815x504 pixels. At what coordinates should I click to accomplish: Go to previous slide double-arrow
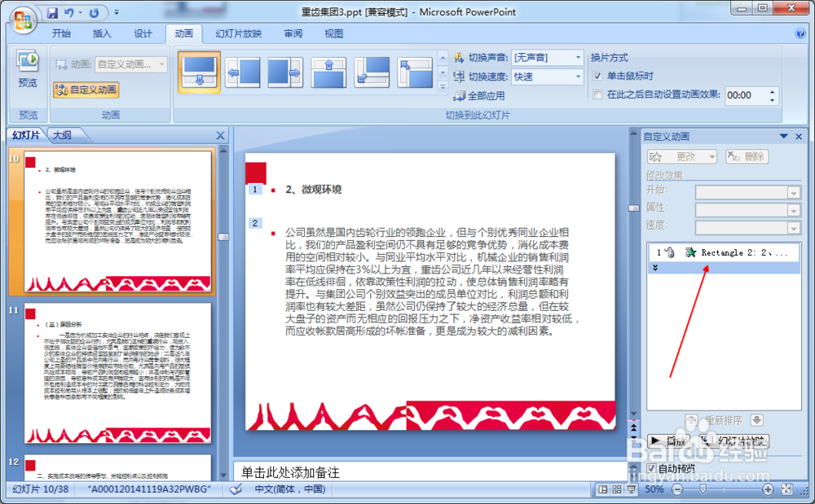tap(633, 427)
